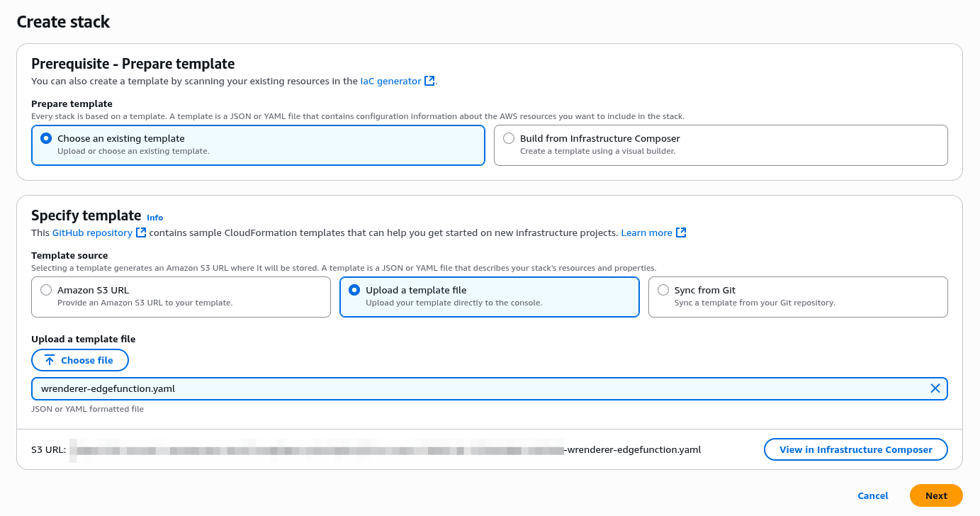Click the Upload a template file option card
Image resolution: width=980 pixels, height=516 pixels.
489,297
